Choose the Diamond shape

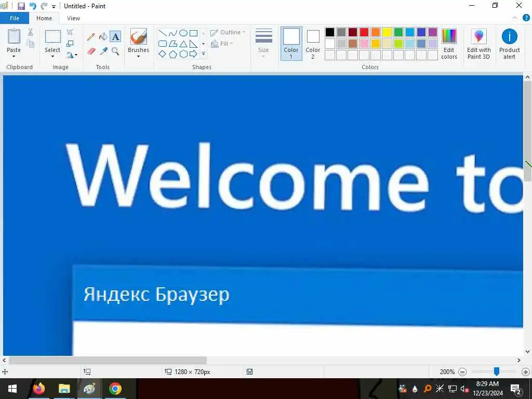163,54
